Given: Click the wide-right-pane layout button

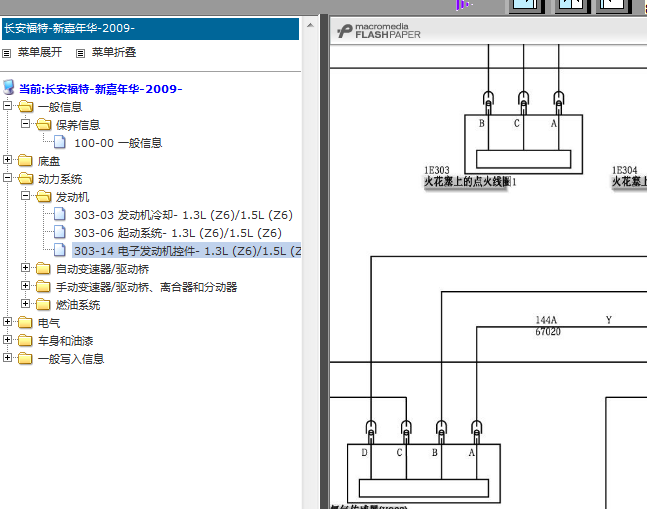Looking at the screenshot, I should tap(614, 6).
